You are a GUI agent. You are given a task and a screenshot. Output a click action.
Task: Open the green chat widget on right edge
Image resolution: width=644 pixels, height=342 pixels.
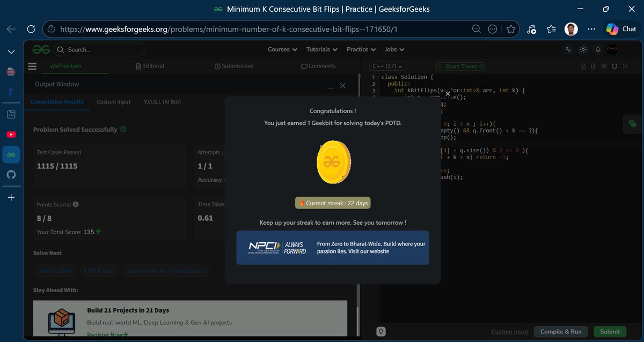[x=633, y=124]
